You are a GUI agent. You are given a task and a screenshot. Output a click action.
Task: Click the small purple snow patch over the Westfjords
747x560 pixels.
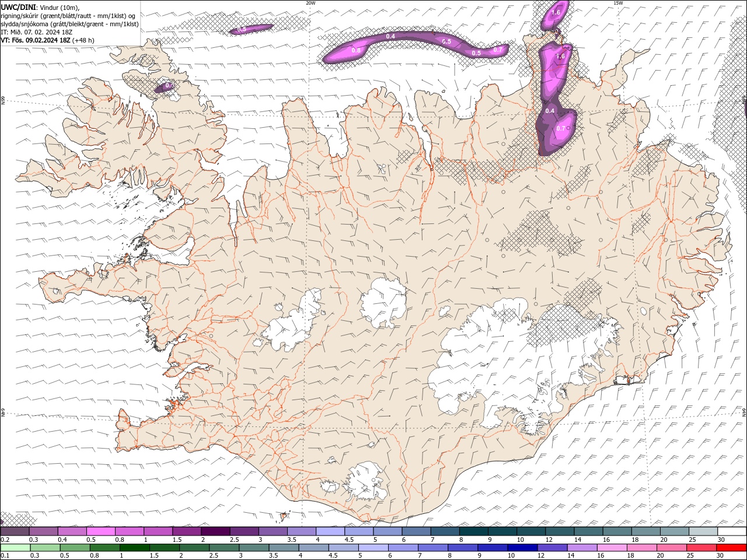[165, 87]
